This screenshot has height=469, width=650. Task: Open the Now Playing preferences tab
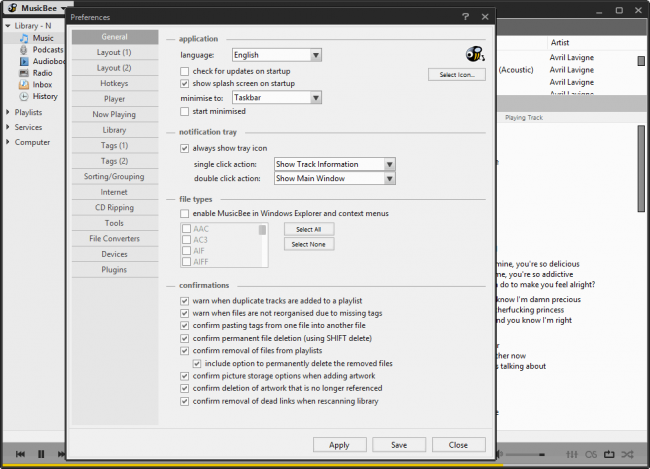[x=115, y=114]
